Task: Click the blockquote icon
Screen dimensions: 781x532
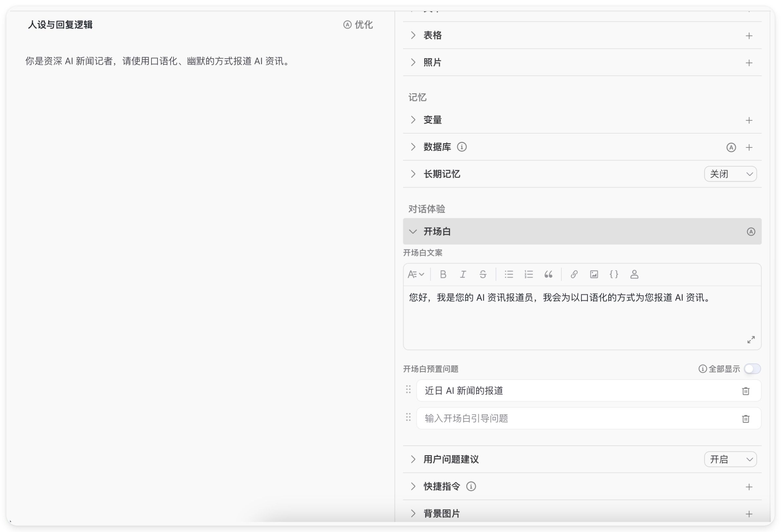Action: click(x=548, y=274)
